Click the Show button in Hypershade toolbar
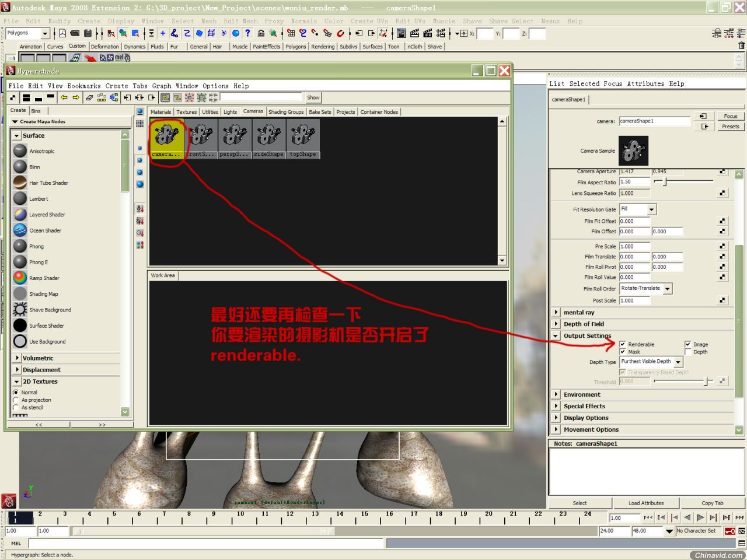Viewport: 747px width, 560px height. coord(313,97)
